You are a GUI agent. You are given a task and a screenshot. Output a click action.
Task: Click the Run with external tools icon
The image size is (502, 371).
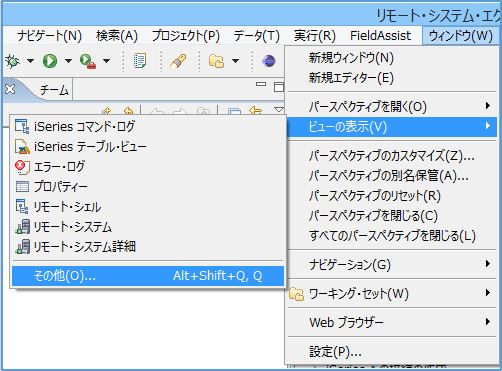tap(88, 61)
